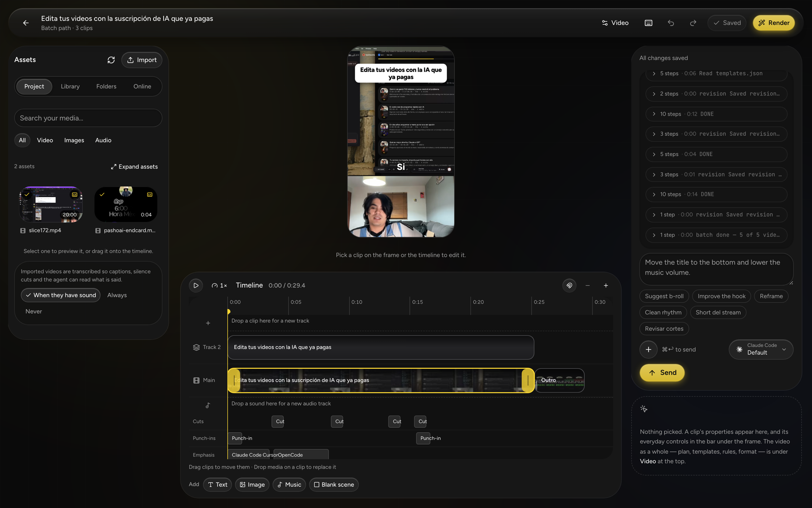Select the Outro clip on the timeline
This screenshot has width=812, height=508.
[x=560, y=380]
